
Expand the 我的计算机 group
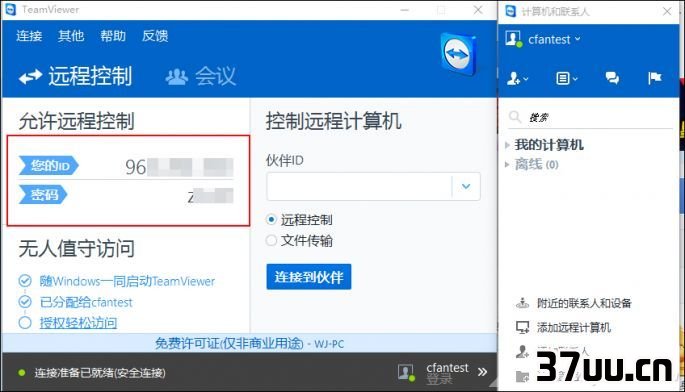[x=507, y=145]
